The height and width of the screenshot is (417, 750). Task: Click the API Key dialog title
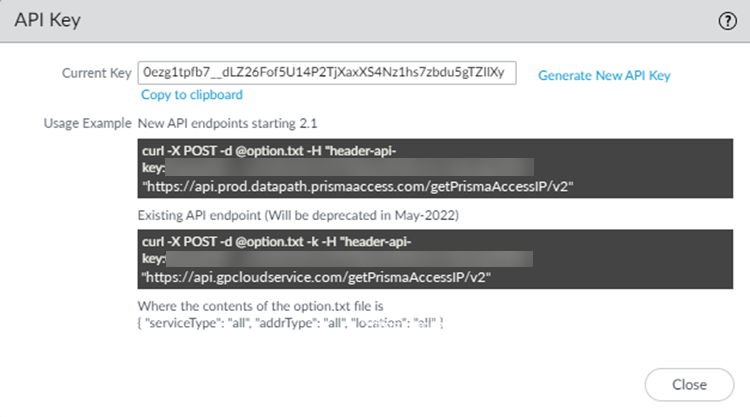[x=49, y=20]
